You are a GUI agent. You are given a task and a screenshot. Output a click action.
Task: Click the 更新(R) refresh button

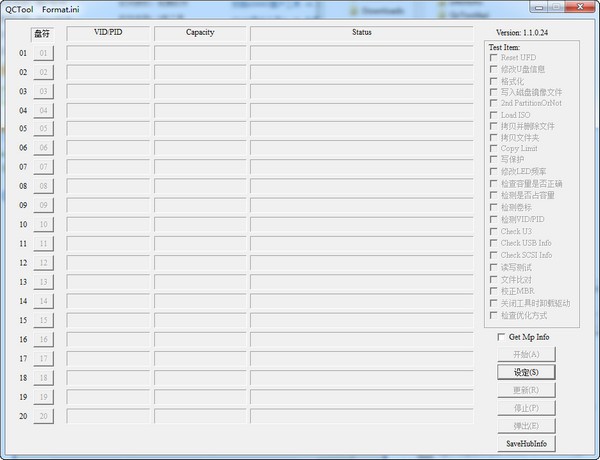526,390
